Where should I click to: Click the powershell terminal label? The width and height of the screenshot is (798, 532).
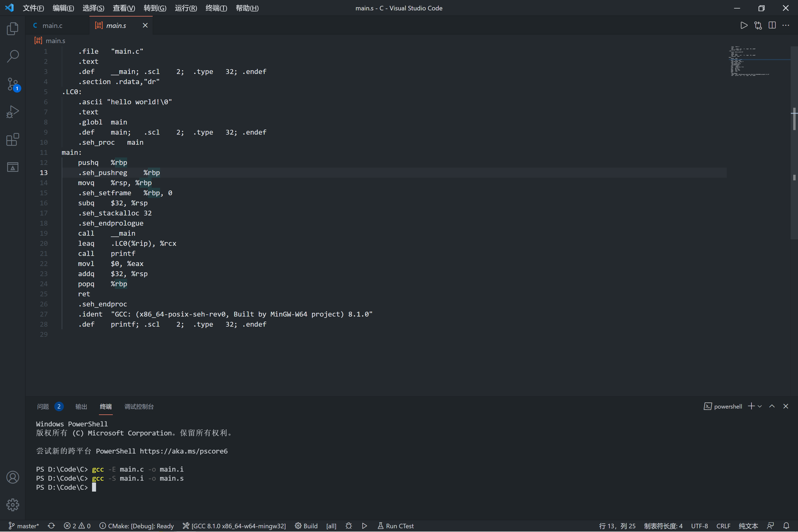(x=723, y=406)
